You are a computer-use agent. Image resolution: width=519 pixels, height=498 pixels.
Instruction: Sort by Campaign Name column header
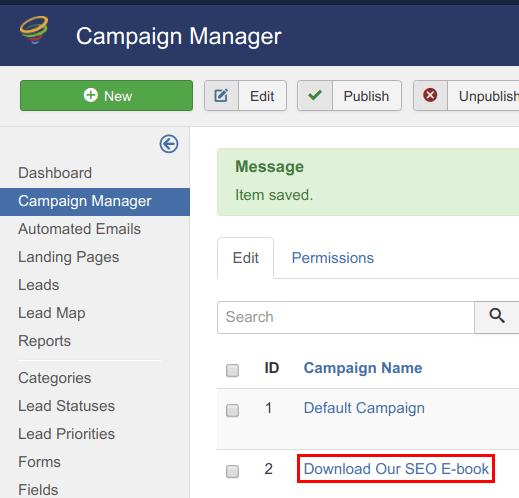[363, 368]
